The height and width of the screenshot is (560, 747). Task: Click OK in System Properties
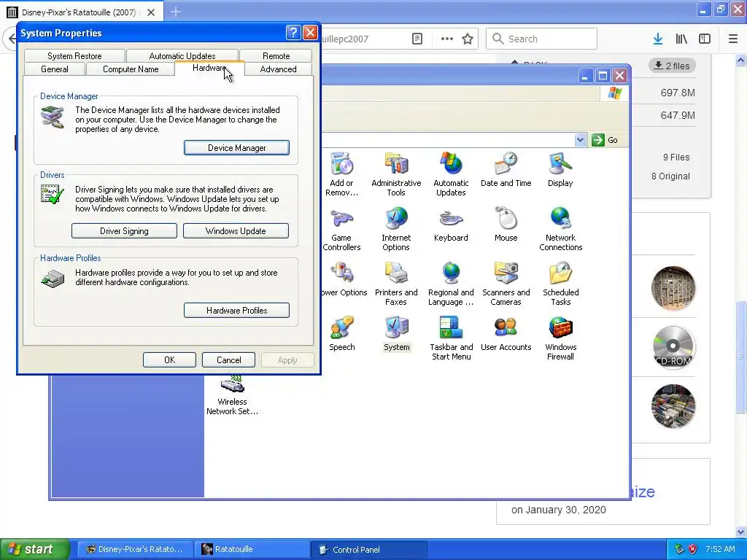[x=169, y=360]
